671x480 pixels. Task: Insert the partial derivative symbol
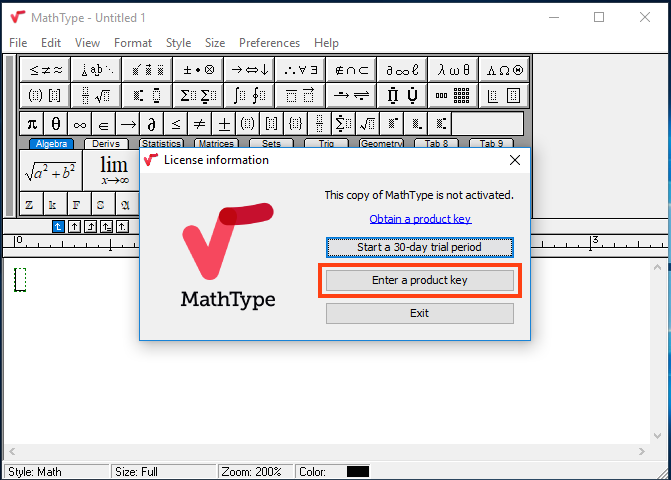[151, 124]
